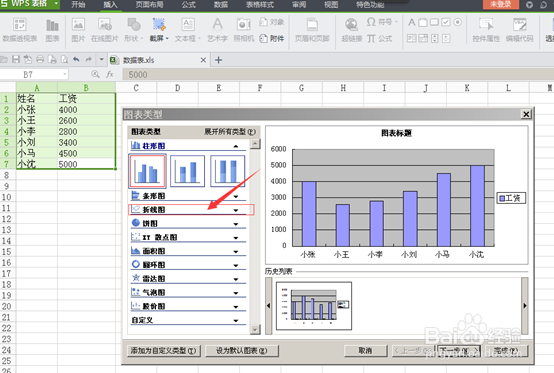The width and height of the screenshot is (554, 373).
Task: Click the Redo arrow in quick toolbar
Action: click(x=88, y=59)
